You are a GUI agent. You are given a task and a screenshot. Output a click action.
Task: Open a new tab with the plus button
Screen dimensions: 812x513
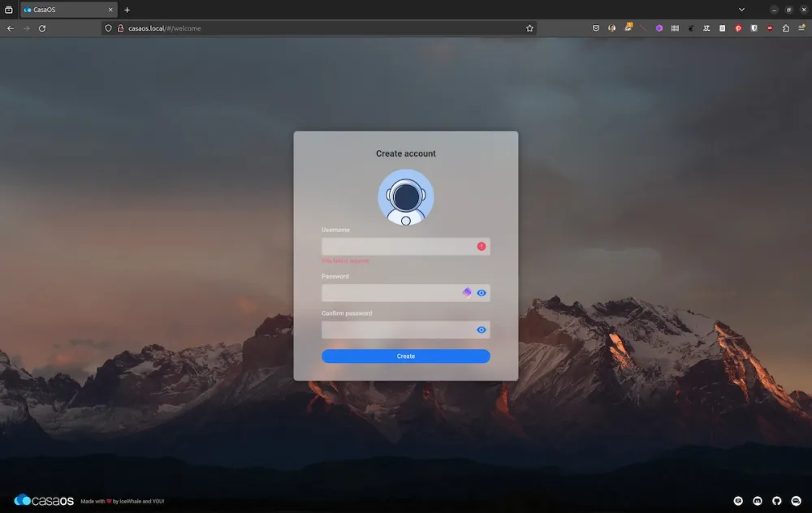click(127, 10)
